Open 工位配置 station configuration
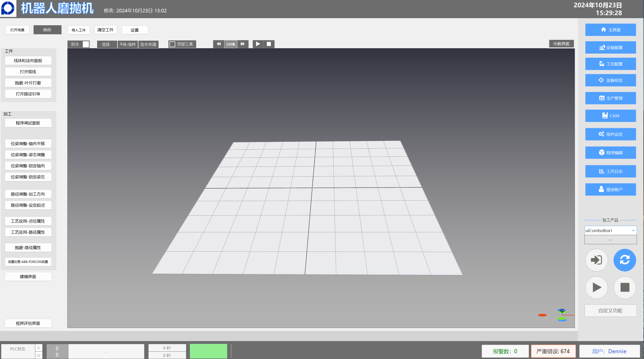The width and height of the screenshot is (644, 359). [x=610, y=64]
